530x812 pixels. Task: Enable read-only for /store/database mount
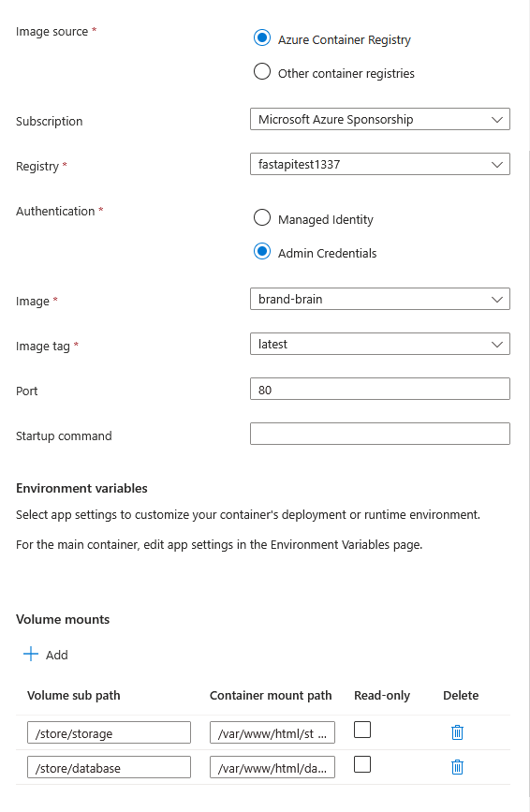(362, 764)
